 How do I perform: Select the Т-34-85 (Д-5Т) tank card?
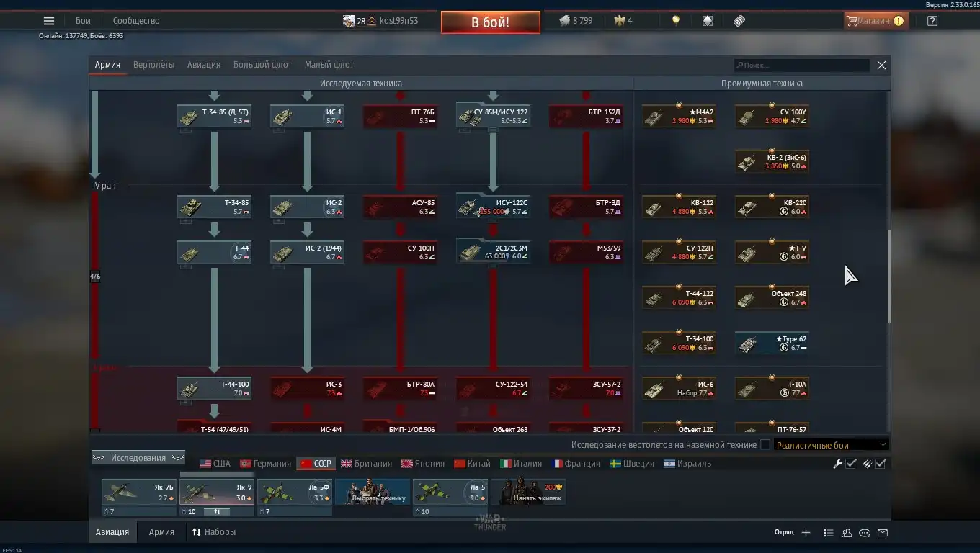(x=214, y=116)
